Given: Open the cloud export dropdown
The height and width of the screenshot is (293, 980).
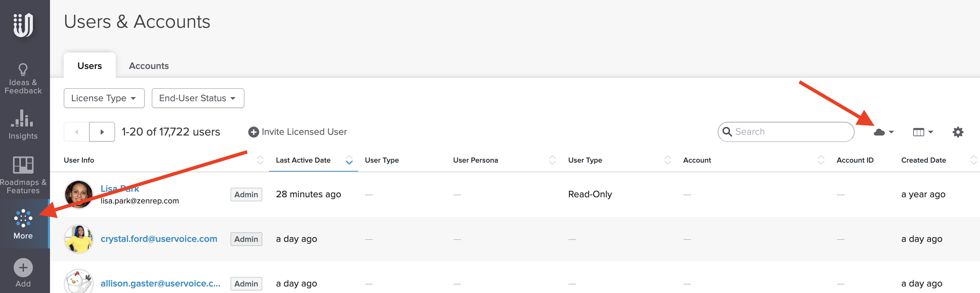Looking at the screenshot, I should pos(883,132).
